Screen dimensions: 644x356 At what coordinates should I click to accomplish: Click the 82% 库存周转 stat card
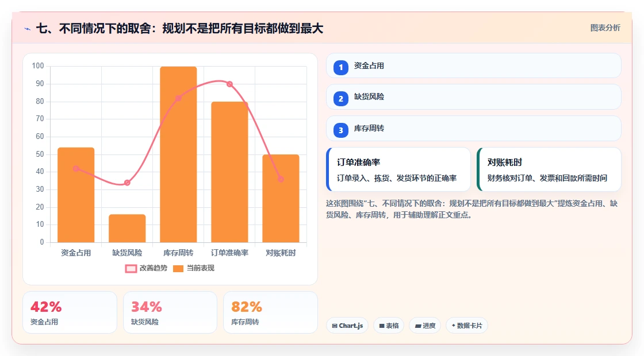click(271, 312)
